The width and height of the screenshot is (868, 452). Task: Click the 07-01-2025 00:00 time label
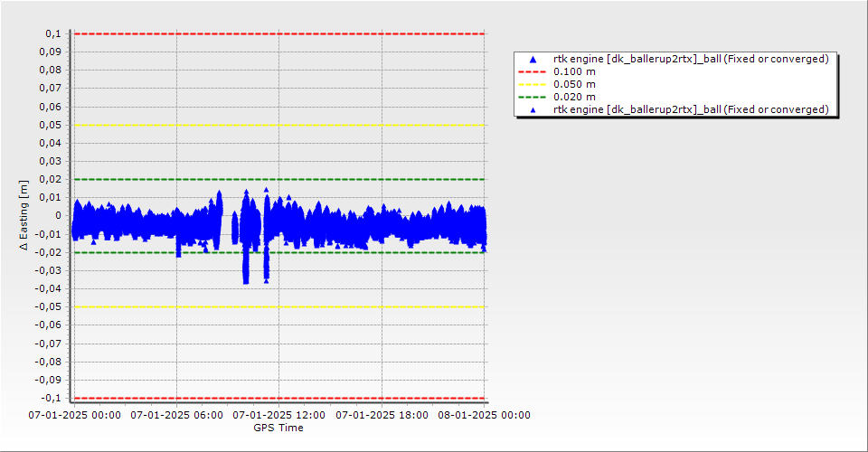[75, 415]
